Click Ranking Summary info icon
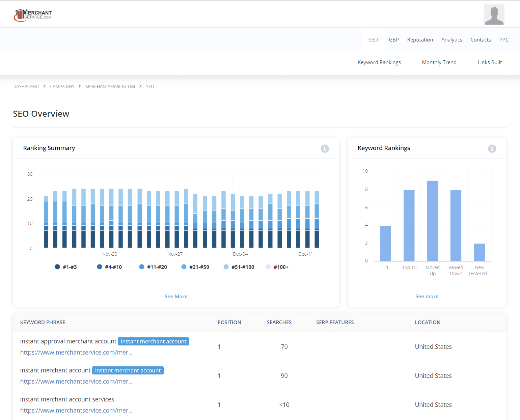Image resolution: width=520 pixels, height=420 pixels. [x=325, y=148]
